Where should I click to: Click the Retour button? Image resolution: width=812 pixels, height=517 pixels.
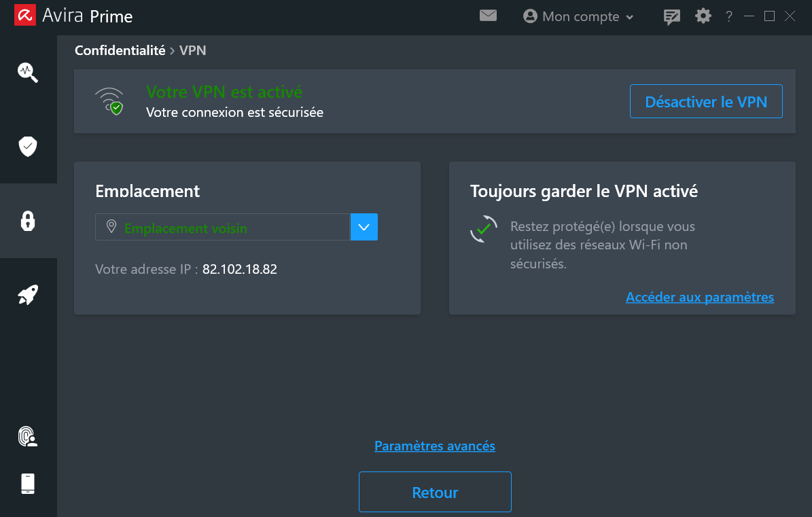coord(434,491)
